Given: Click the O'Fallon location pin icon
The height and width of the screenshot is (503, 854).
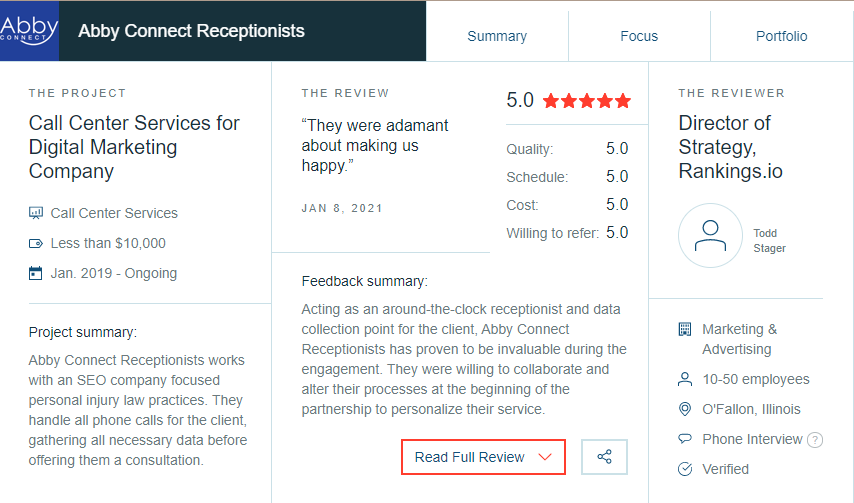Looking at the screenshot, I should click(685, 409).
